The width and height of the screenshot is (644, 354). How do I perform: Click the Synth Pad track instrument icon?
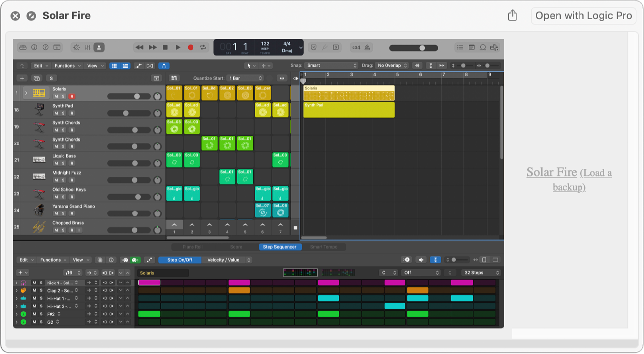click(x=39, y=109)
